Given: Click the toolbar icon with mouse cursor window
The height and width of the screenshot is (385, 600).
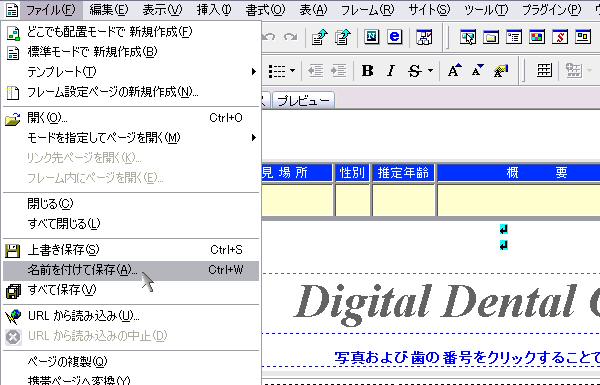Looking at the screenshot, I should 468,37.
